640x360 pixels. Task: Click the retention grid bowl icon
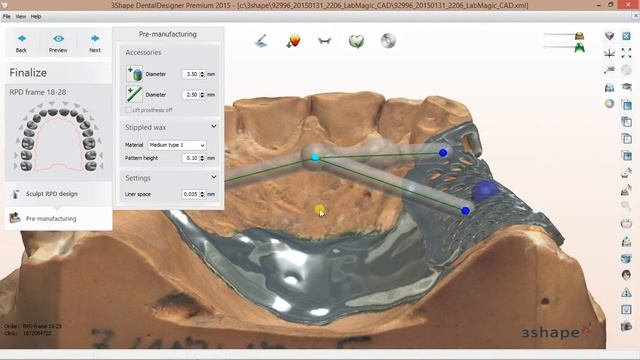[626, 223]
